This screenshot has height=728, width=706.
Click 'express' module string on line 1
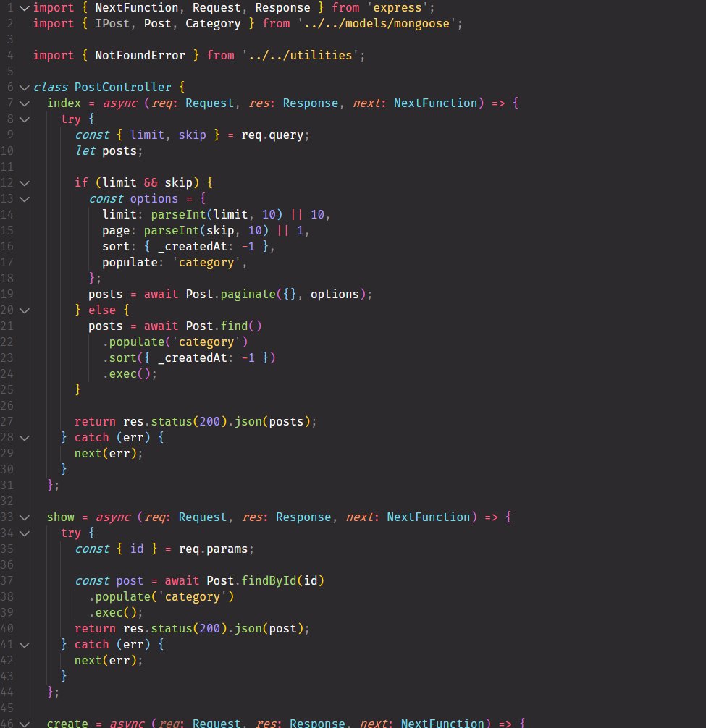397,8
